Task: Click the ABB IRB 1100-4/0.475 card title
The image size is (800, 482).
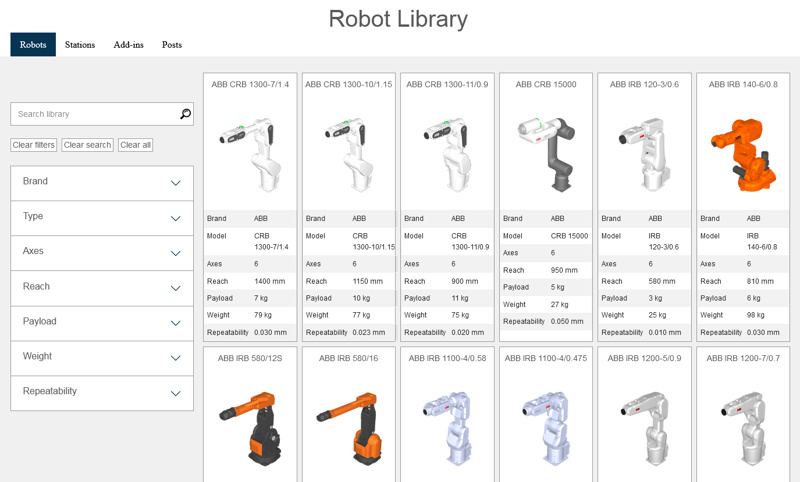Action: click(546, 358)
